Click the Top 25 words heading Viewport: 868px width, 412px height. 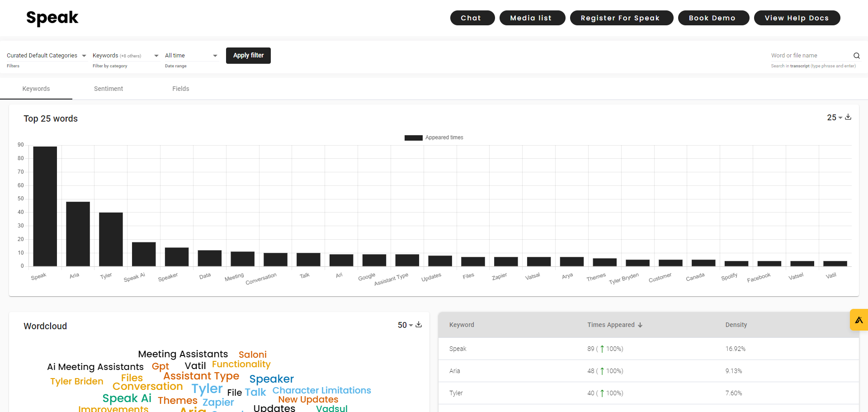(x=51, y=118)
